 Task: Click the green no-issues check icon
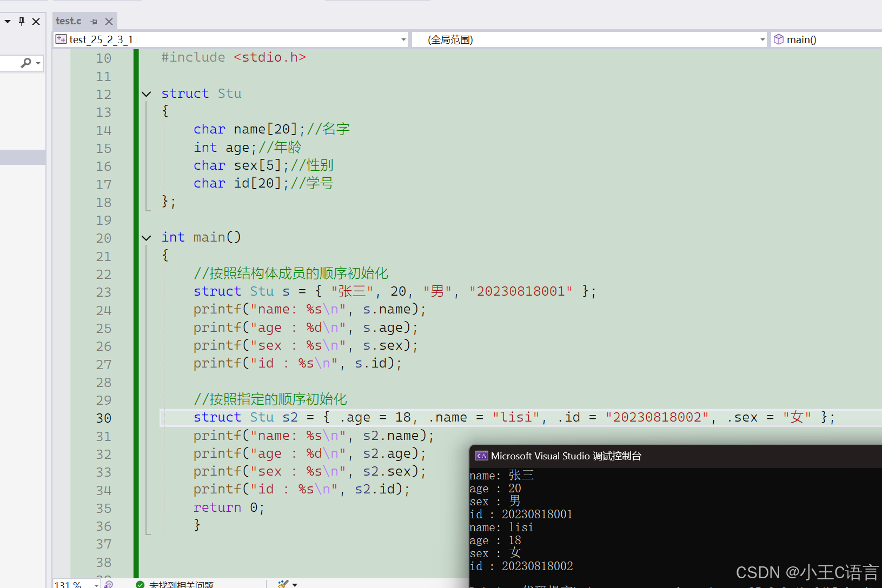click(140, 585)
